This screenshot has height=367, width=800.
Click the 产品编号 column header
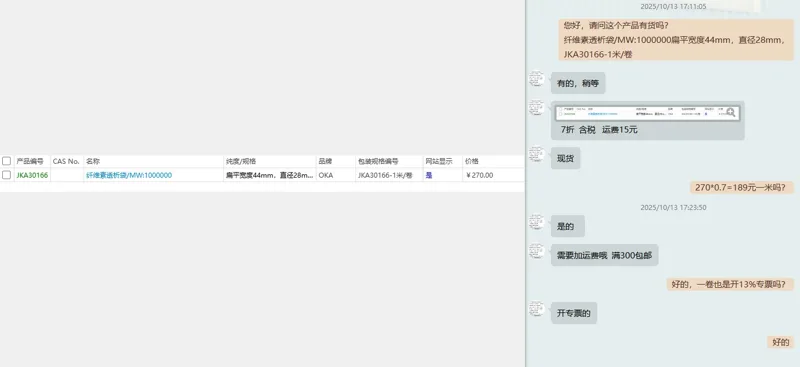[x=30, y=161]
